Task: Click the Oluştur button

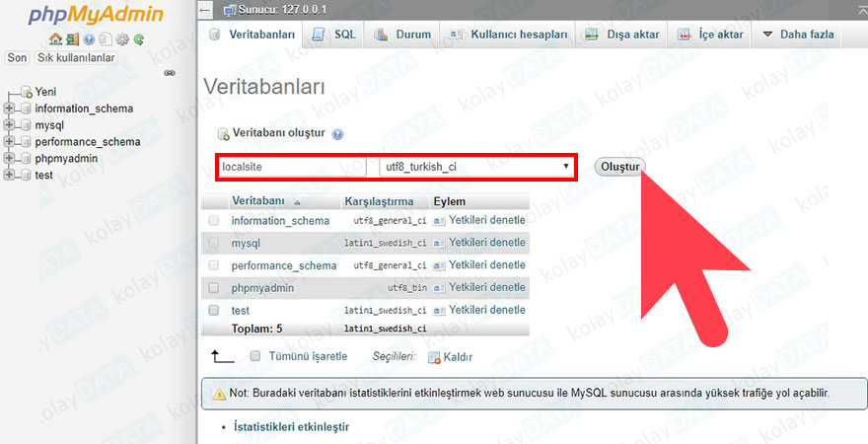Action: (x=620, y=167)
